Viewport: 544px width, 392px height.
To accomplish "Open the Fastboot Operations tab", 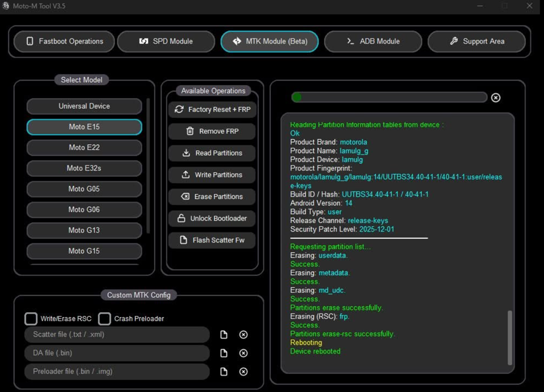I will pos(64,41).
